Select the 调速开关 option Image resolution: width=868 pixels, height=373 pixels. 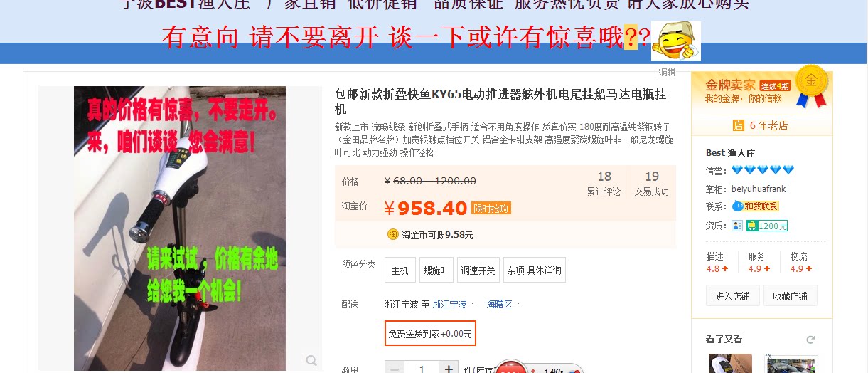[x=478, y=270]
